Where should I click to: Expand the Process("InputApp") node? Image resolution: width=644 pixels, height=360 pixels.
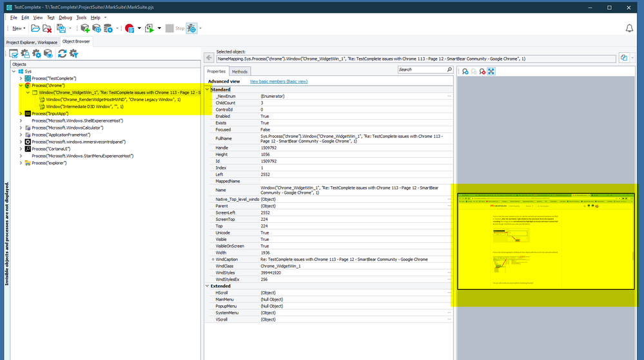(x=21, y=114)
